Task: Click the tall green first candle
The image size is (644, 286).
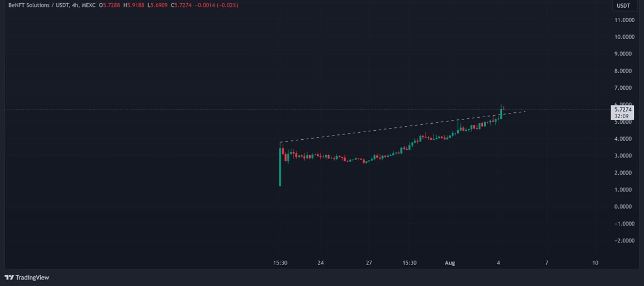Action: click(x=280, y=169)
